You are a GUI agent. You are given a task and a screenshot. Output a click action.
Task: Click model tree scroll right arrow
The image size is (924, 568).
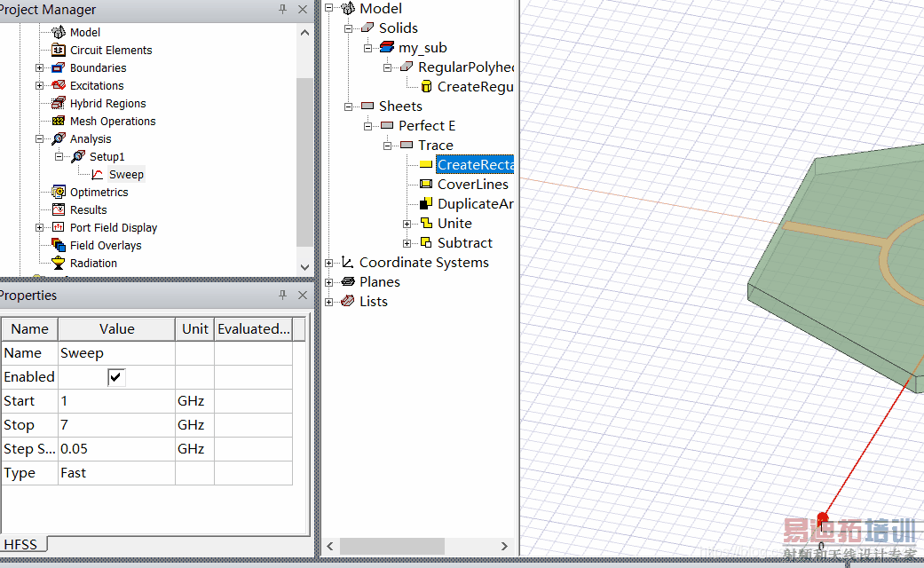504,546
